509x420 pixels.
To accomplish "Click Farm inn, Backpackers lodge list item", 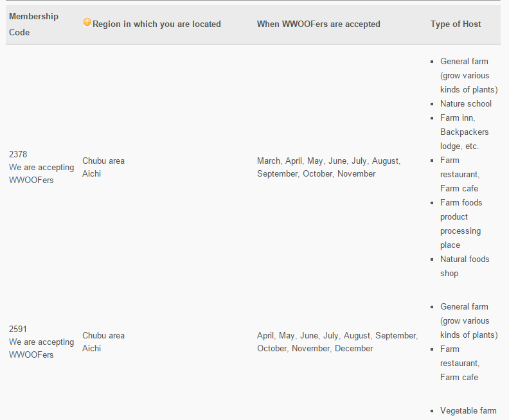I will coord(465,132).
